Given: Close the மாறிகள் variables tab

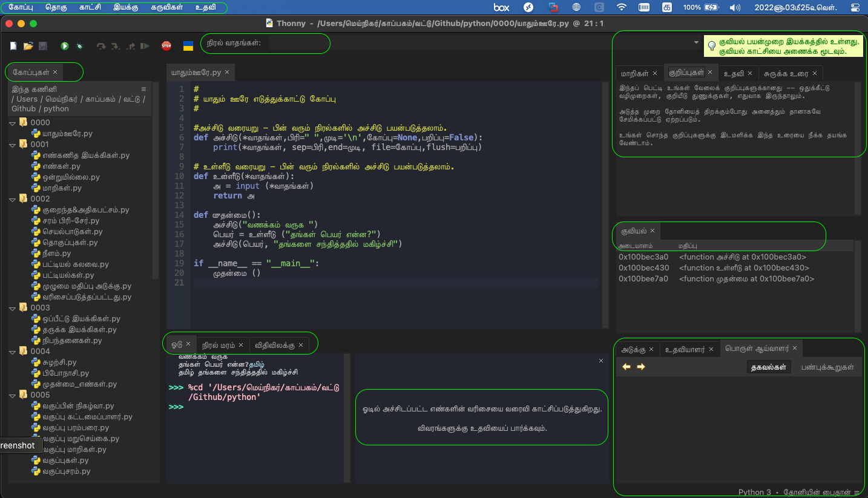Looking at the screenshot, I should point(654,73).
